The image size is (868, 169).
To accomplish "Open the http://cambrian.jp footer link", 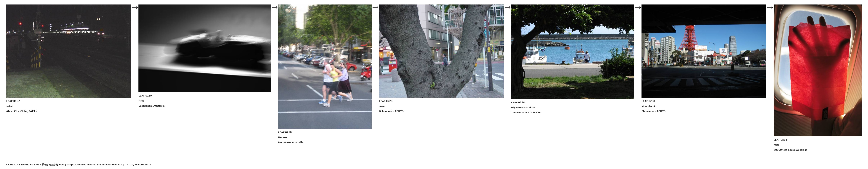I will [139, 165].
